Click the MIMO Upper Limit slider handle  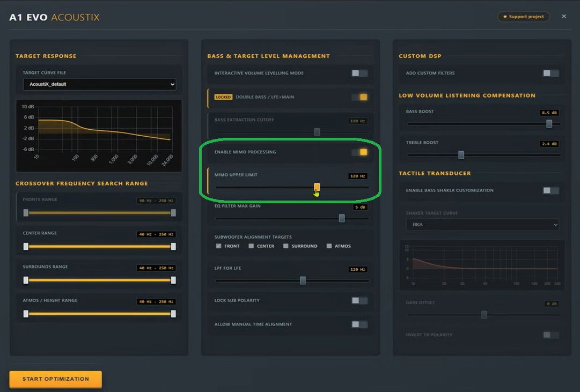pos(317,187)
